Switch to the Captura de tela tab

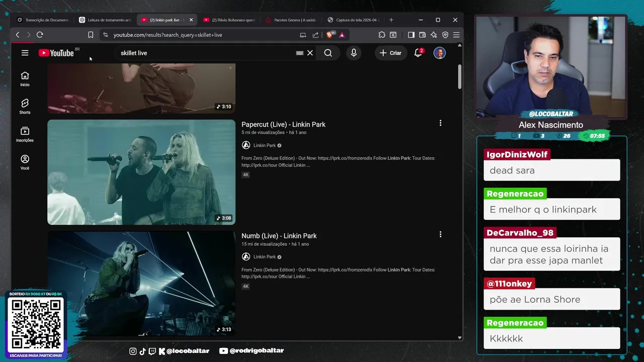pyautogui.click(x=354, y=20)
